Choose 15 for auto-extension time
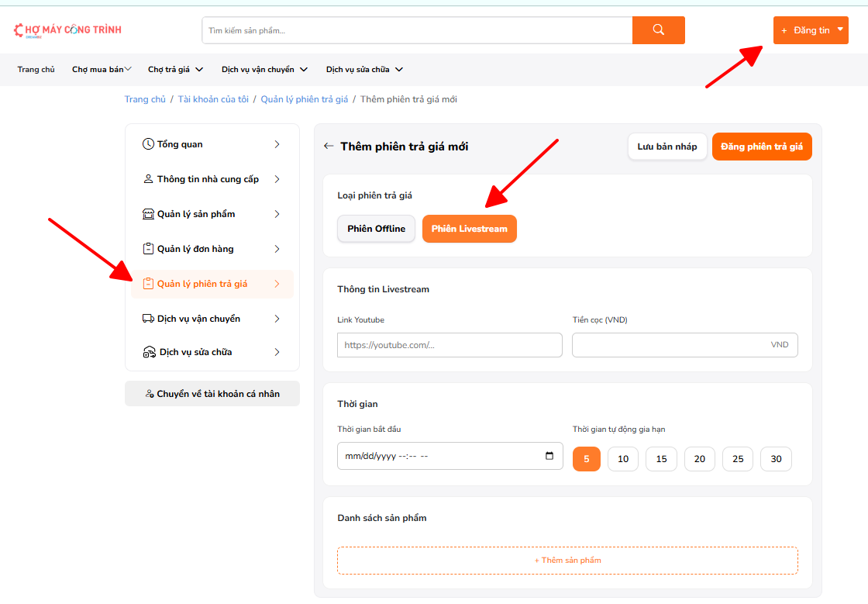Image resolution: width=868 pixels, height=604 pixels. 661,459
